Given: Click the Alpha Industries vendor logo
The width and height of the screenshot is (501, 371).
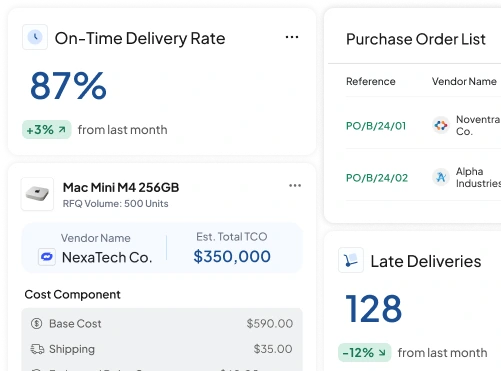Looking at the screenshot, I should tap(441, 177).
